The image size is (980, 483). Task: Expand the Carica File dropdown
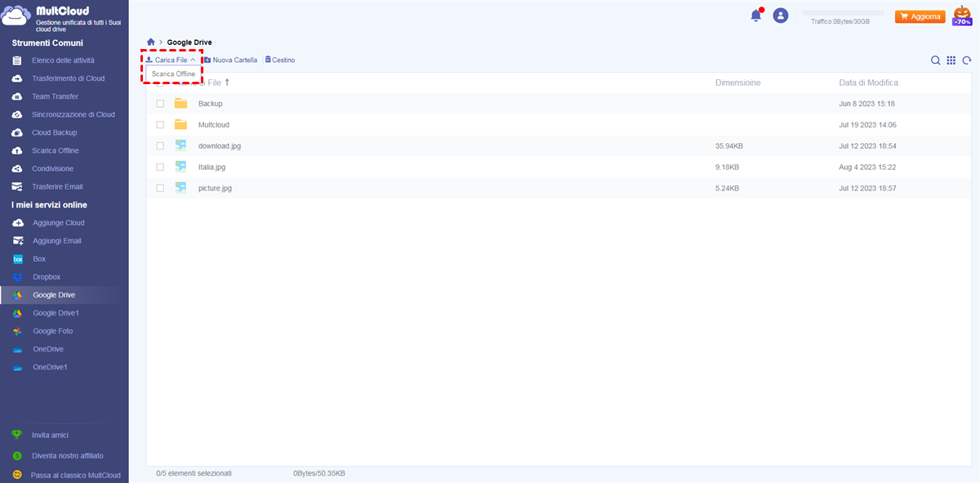pyautogui.click(x=171, y=60)
